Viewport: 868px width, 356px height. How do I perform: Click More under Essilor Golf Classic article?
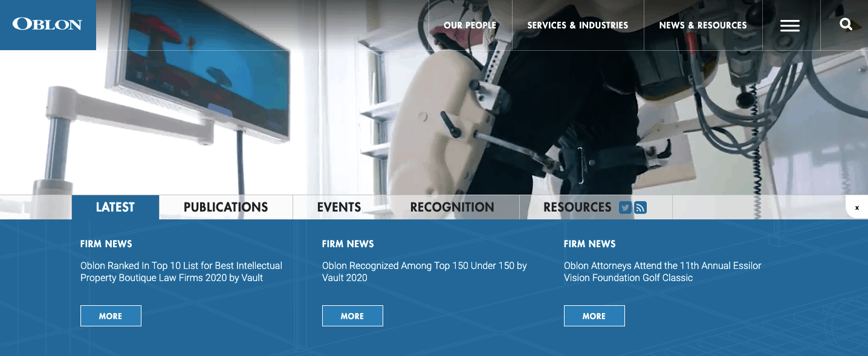(594, 316)
